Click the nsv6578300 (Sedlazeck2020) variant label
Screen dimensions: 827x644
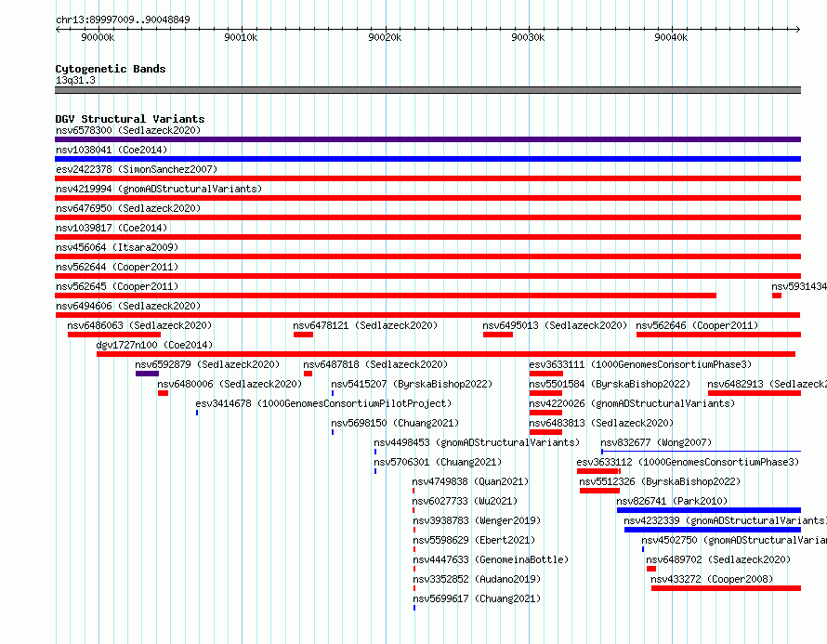(128, 130)
